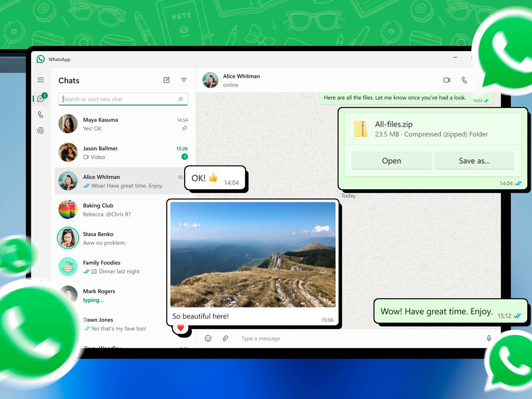Toggle the pin icon on Maya Kasuma chat
The height and width of the screenshot is (399, 532).
[x=185, y=128]
